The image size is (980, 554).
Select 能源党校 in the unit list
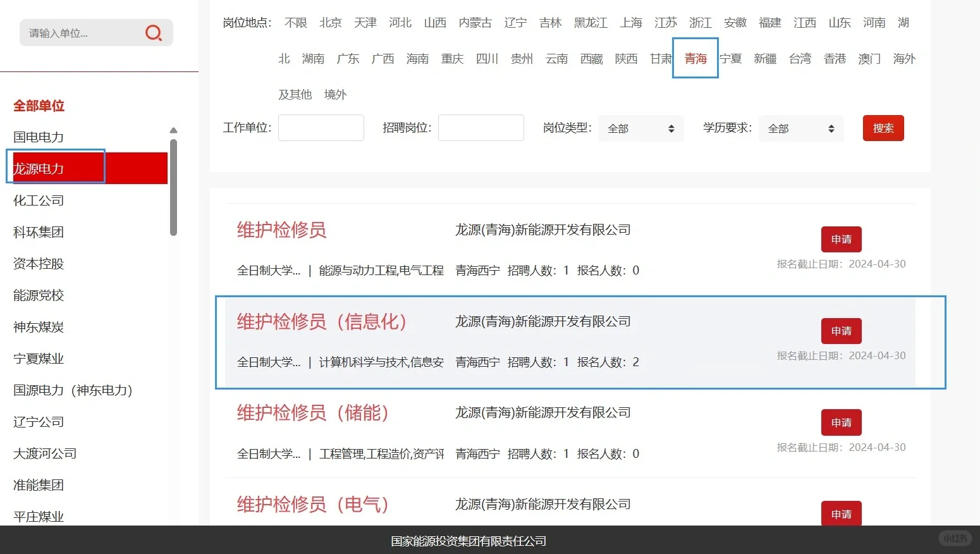click(x=39, y=295)
